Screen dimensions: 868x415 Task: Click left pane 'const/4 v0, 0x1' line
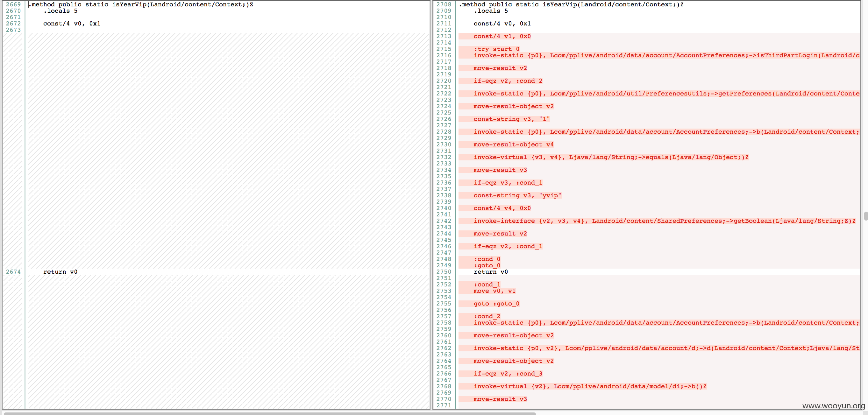click(72, 24)
